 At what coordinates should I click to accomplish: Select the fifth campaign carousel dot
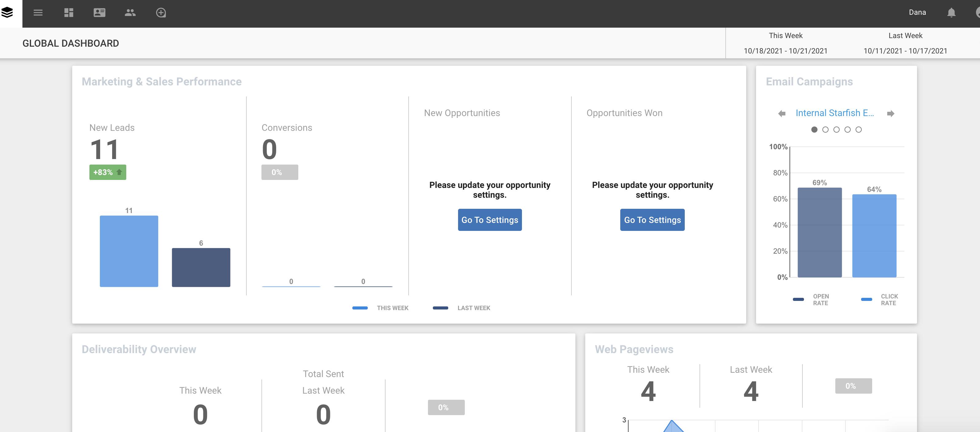(859, 130)
